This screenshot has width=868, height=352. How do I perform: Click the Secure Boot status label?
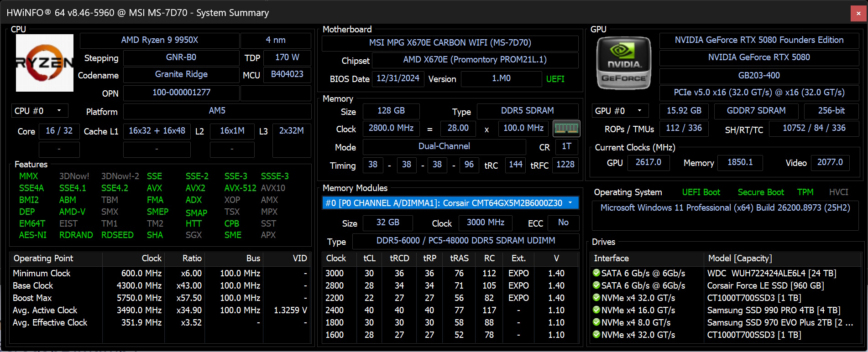point(761,192)
